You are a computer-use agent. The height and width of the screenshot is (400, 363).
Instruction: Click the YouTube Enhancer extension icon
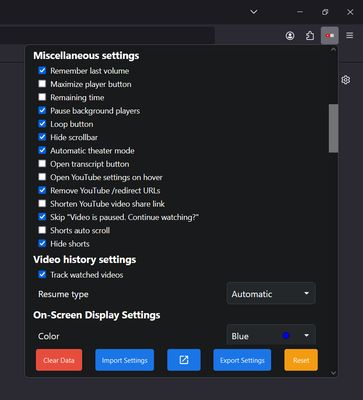(330, 36)
